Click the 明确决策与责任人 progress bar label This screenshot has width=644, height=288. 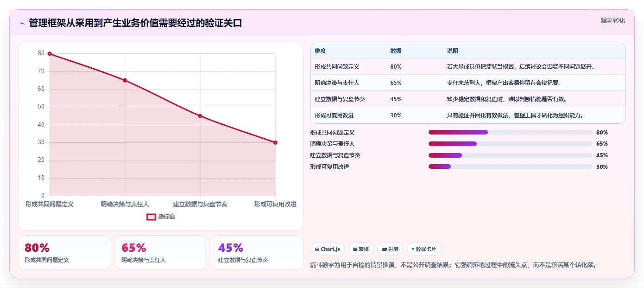point(332,144)
